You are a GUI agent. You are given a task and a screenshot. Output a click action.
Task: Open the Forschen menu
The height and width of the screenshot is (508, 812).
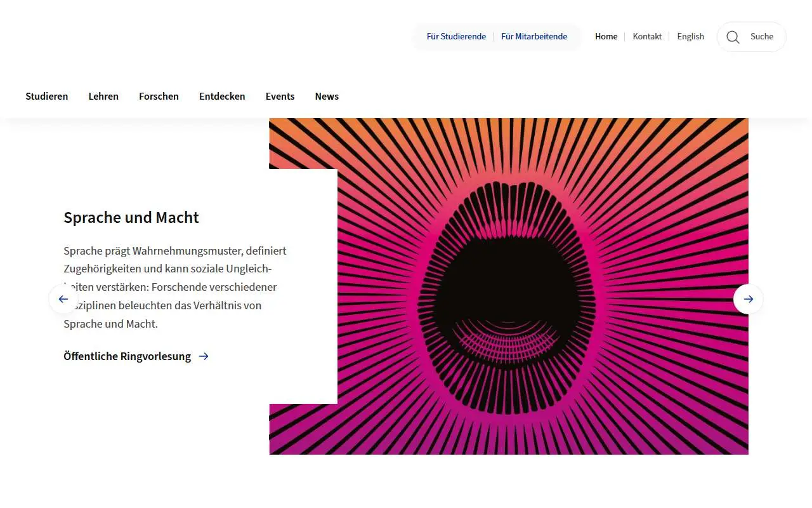pos(159,97)
